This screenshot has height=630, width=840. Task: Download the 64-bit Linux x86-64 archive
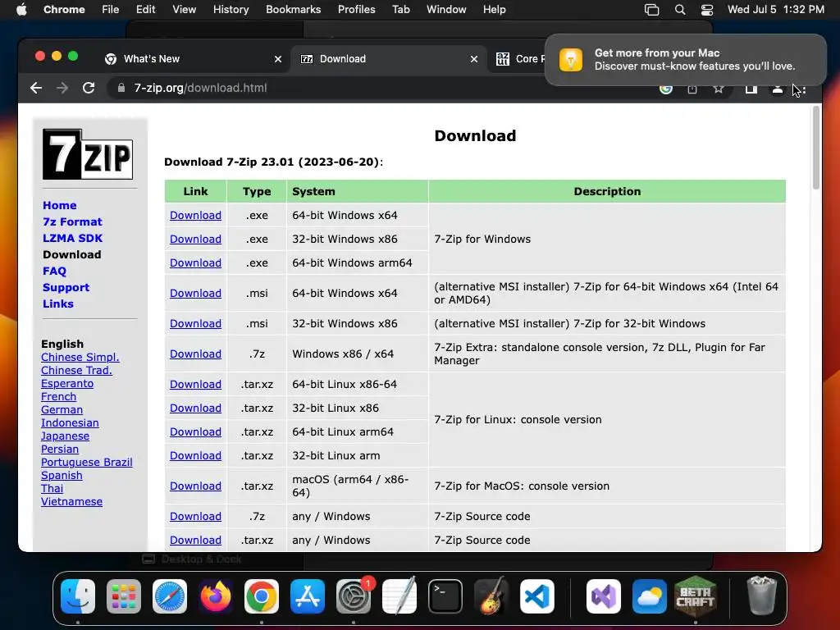point(195,384)
